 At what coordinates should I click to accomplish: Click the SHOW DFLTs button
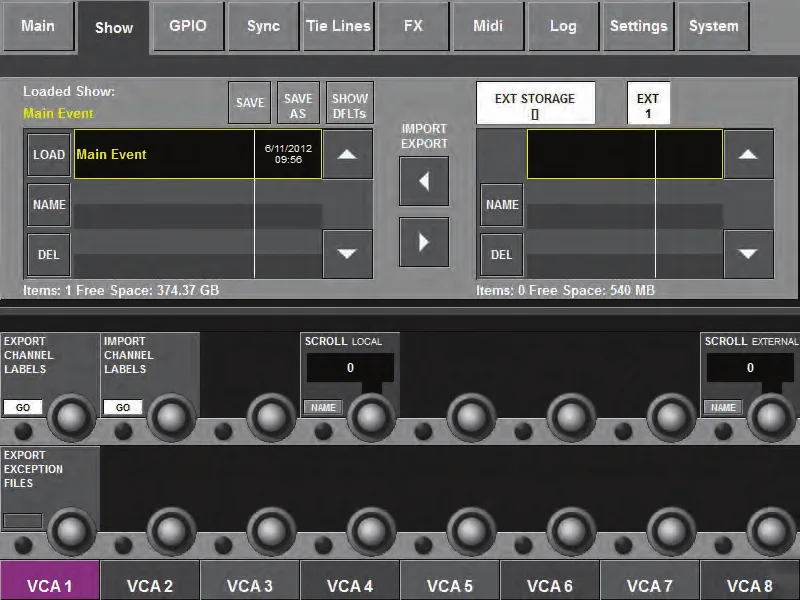350,103
